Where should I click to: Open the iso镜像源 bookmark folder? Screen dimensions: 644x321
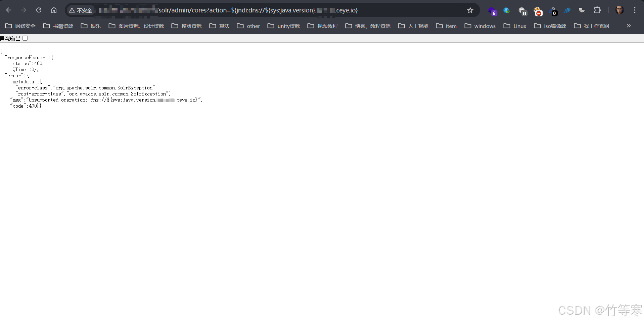pyautogui.click(x=550, y=26)
